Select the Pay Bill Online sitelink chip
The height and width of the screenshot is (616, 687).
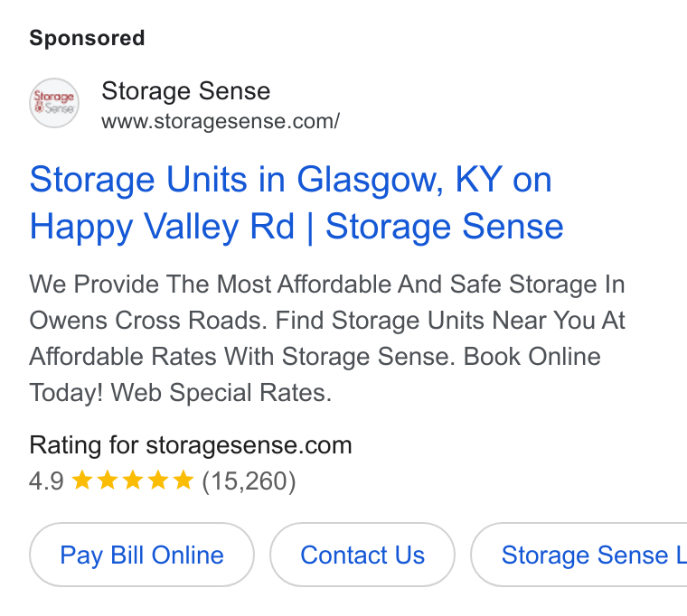tap(142, 555)
